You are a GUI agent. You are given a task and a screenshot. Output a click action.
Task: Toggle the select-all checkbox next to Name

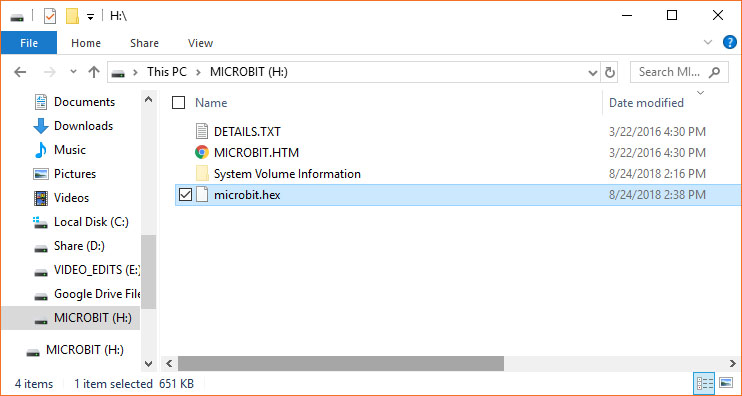tap(178, 103)
